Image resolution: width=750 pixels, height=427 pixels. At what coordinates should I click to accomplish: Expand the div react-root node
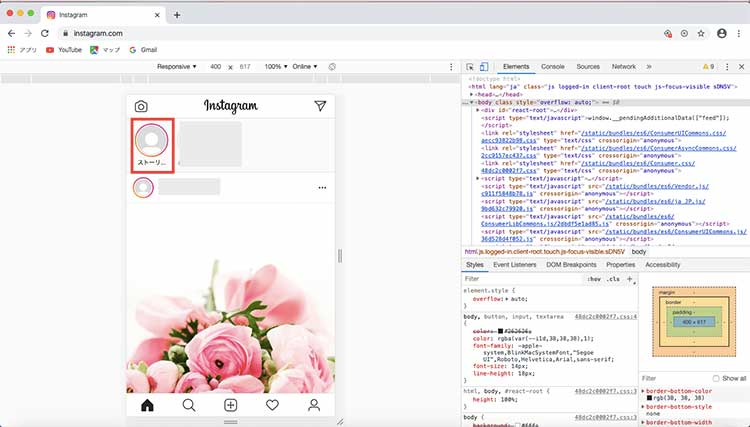coord(477,110)
